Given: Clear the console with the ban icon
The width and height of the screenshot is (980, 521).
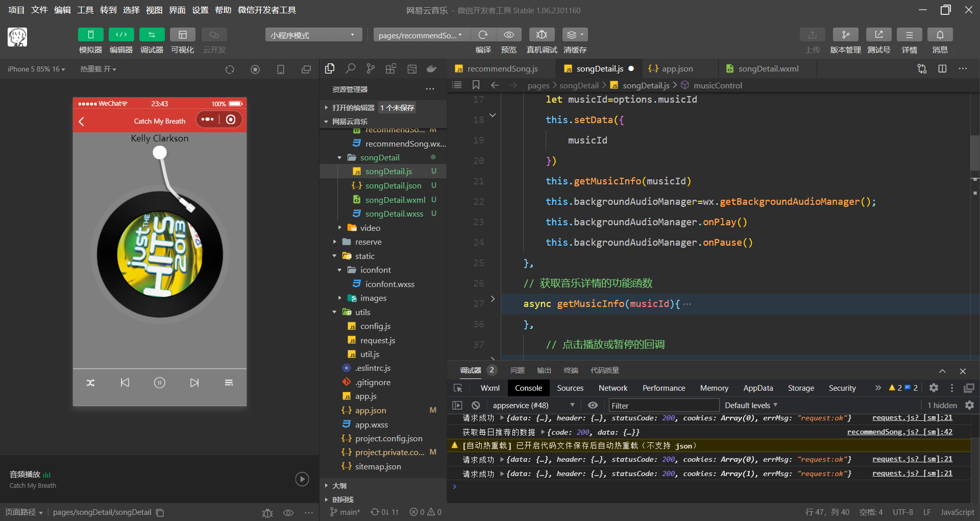Looking at the screenshot, I should click(x=476, y=405).
